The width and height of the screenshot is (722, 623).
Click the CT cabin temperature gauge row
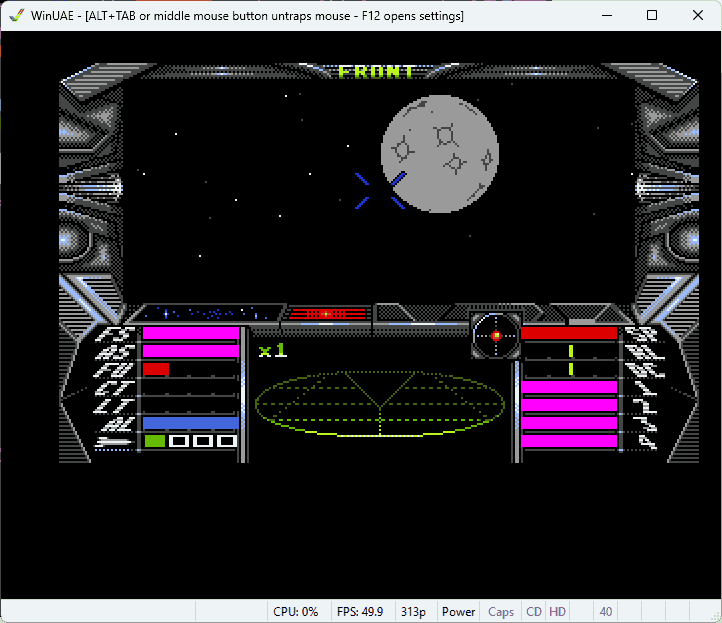[191, 388]
